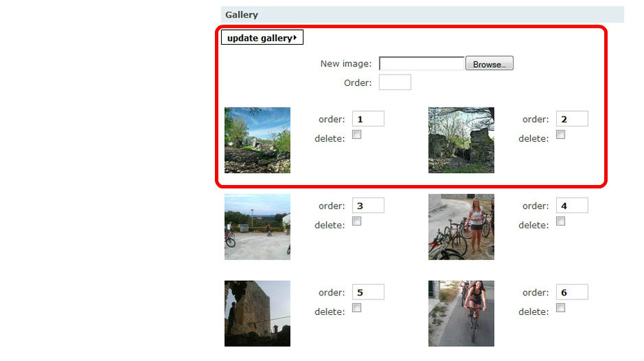Check delete for image with order 1

pyautogui.click(x=357, y=135)
